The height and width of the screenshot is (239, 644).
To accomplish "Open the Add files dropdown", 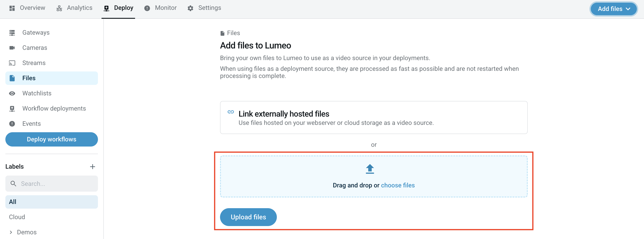I will [x=614, y=9].
